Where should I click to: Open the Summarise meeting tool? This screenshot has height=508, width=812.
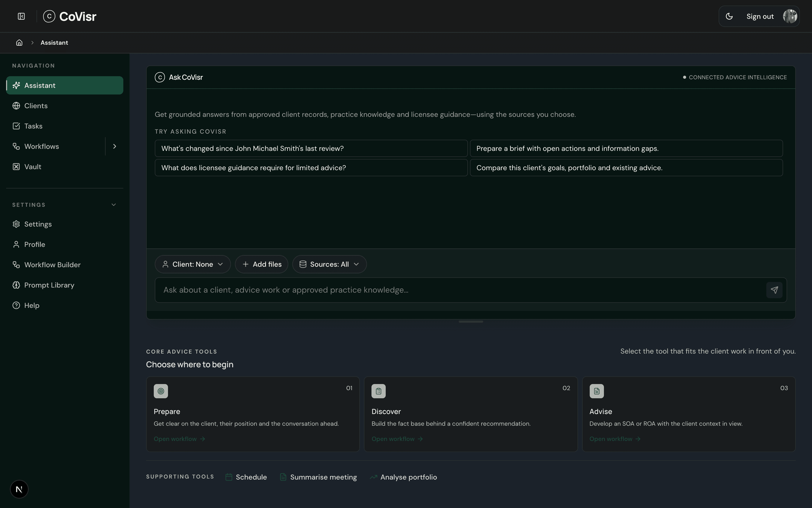click(318, 477)
